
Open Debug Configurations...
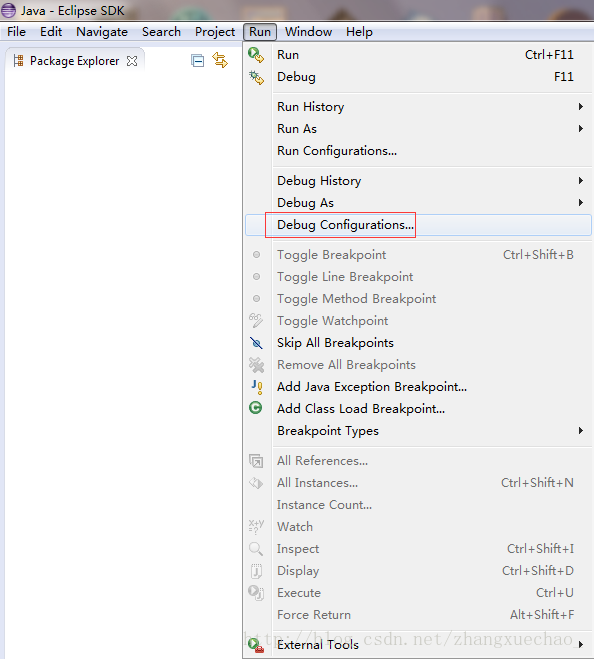tap(418, 225)
